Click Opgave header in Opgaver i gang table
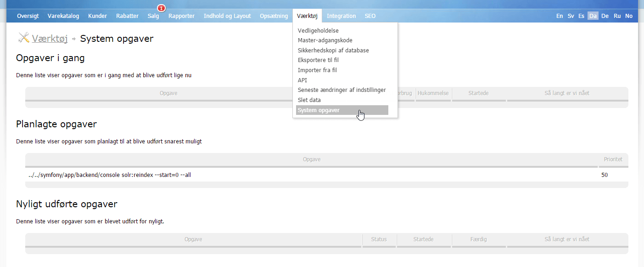The image size is (644, 267). pyautogui.click(x=168, y=93)
